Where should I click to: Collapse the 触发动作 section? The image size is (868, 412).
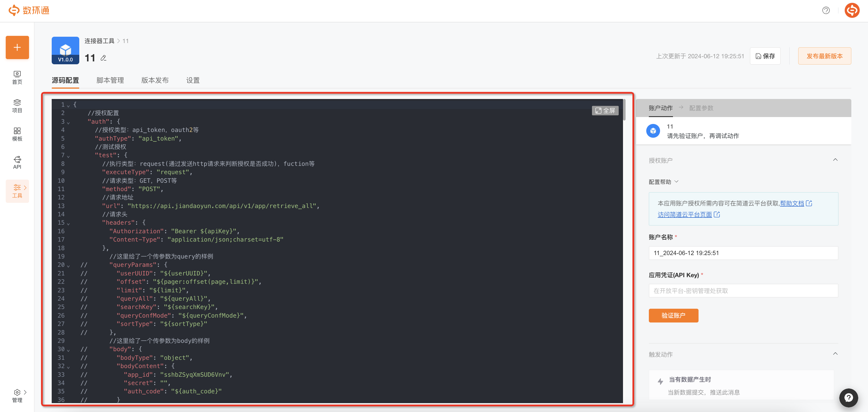tap(835, 354)
